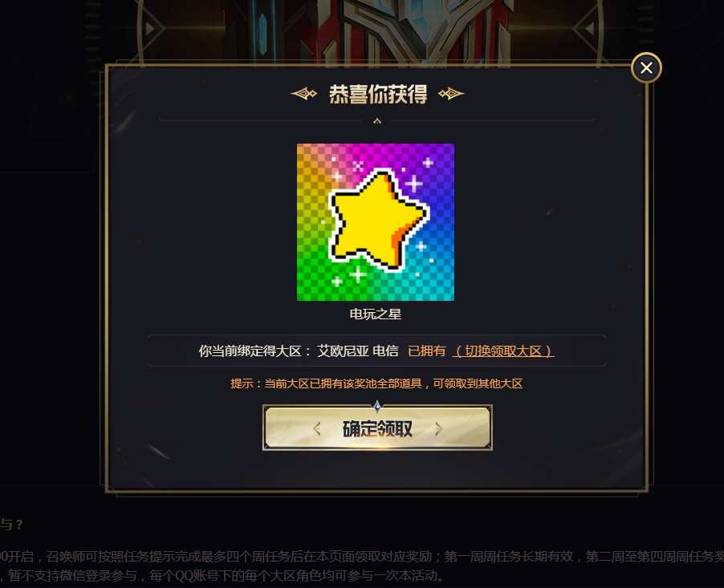Click the pixel star reward icon
The image size is (724, 588).
(x=376, y=222)
